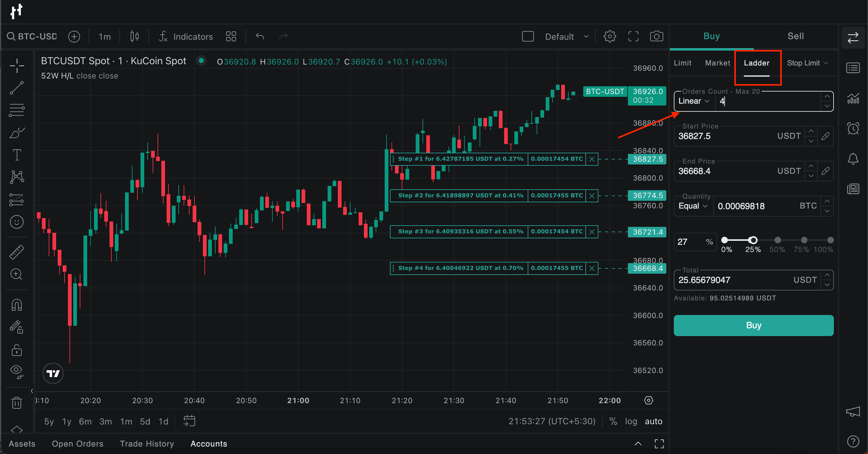Screen dimensions: 868x454
Task: Switch to the Sell tab
Action: click(x=795, y=36)
